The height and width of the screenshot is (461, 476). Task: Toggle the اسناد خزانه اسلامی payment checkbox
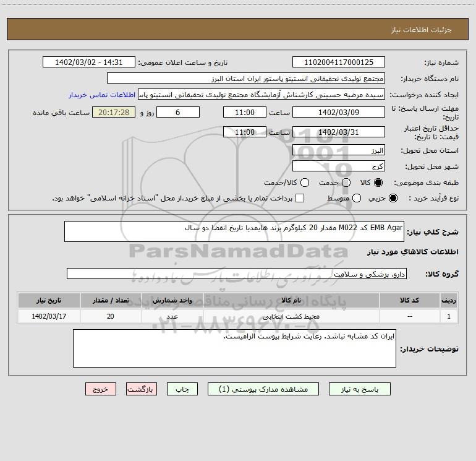[x=300, y=198]
